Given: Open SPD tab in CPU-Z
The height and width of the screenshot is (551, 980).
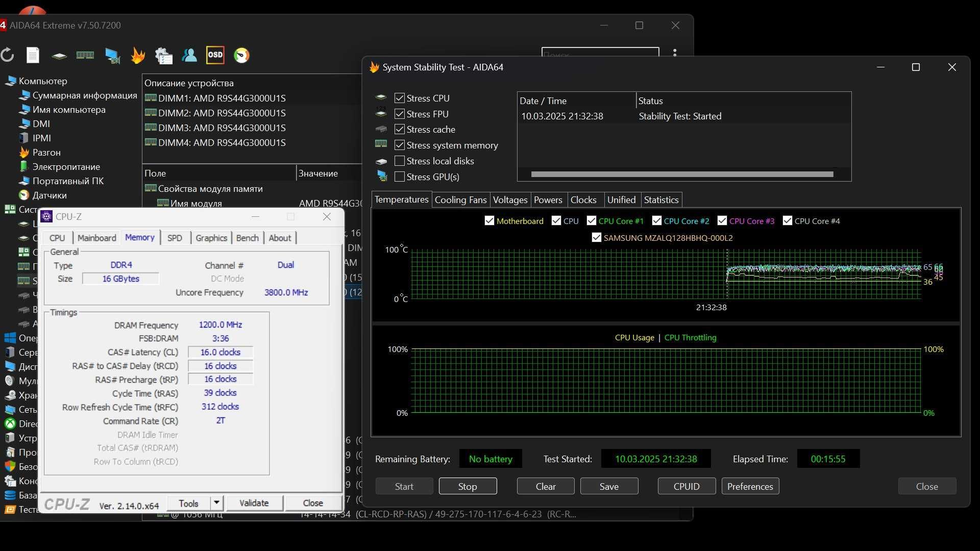Looking at the screenshot, I should [175, 238].
